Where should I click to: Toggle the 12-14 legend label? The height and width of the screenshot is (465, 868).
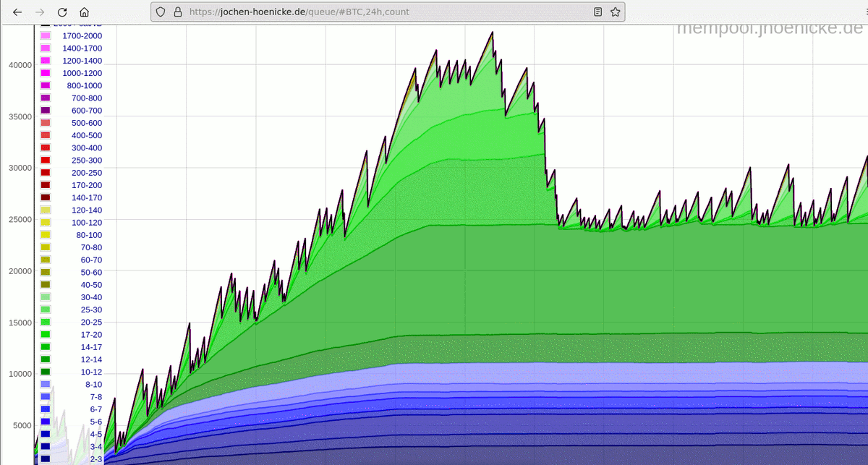point(91,359)
